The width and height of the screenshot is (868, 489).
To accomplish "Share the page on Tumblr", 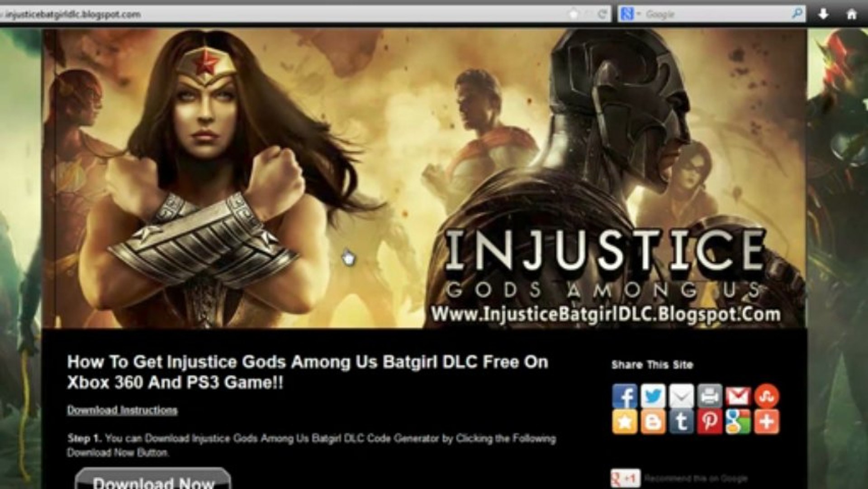I will coord(681,422).
